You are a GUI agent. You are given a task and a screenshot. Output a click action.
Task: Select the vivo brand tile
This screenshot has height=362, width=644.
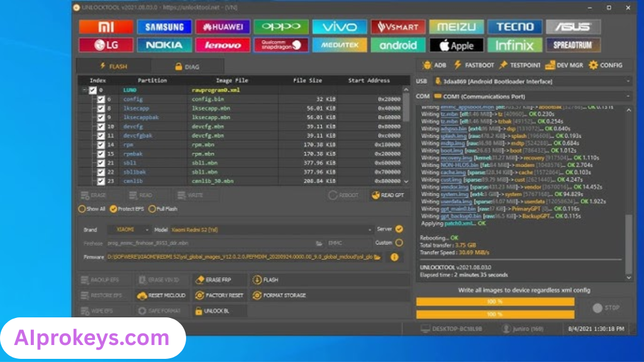(339, 26)
